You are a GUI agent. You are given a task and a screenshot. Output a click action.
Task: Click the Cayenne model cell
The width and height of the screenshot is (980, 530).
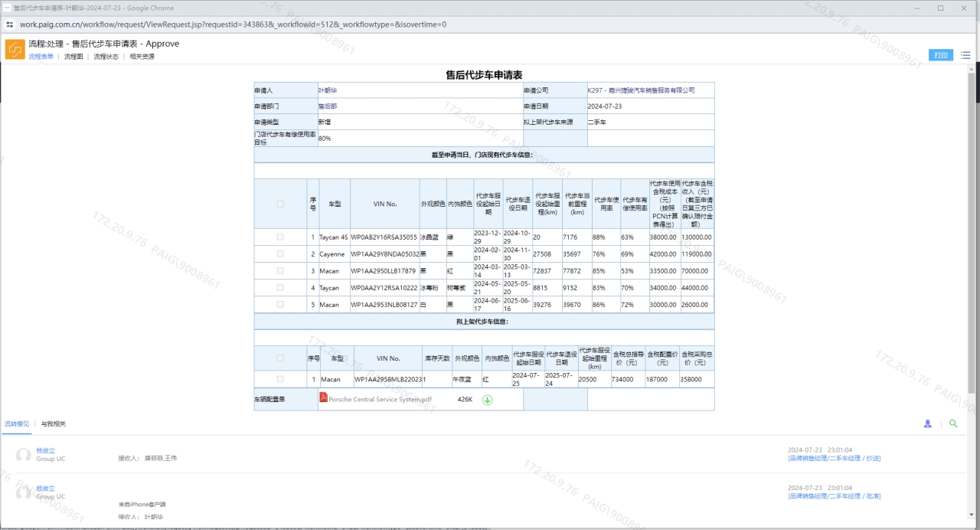pyautogui.click(x=332, y=254)
